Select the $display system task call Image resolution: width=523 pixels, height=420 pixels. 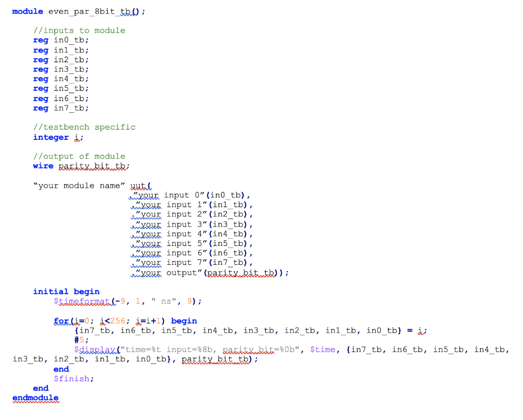pyautogui.click(x=94, y=350)
